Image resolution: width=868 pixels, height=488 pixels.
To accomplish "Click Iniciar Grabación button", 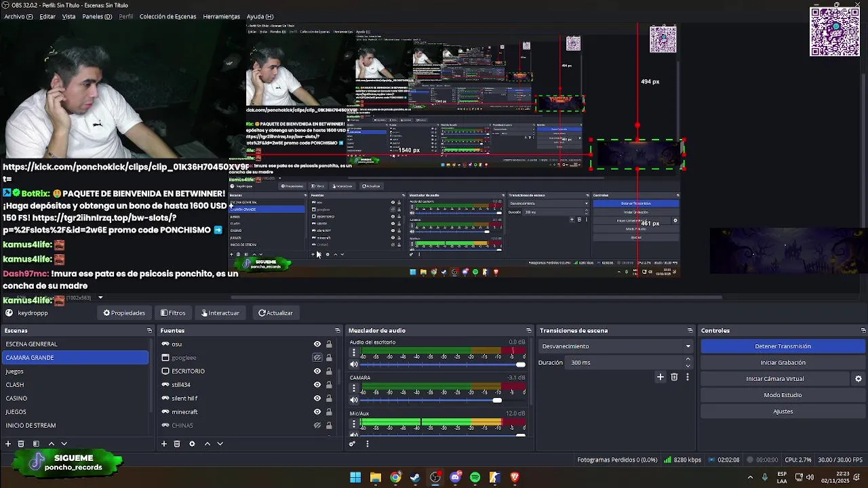I will click(783, 363).
